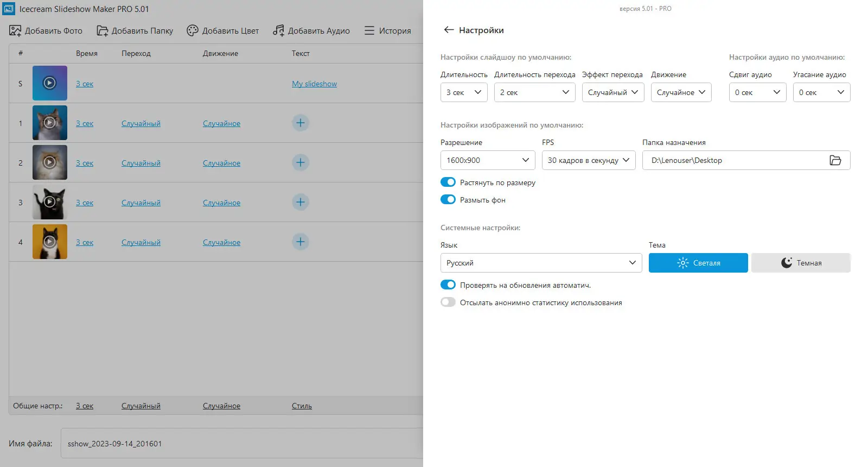This screenshot has width=868, height=467.
Task: Open destination folder browse icon
Action: [835, 160]
